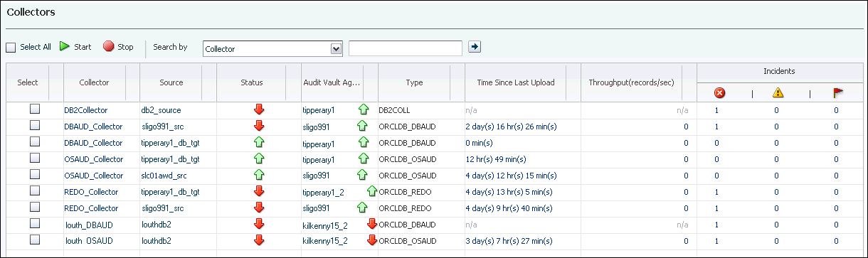Image resolution: width=868 pixels, height=258 pixels.
Task: Click agent up arrow beside sligo991 in DBAUD row
Action: (363, 126)
